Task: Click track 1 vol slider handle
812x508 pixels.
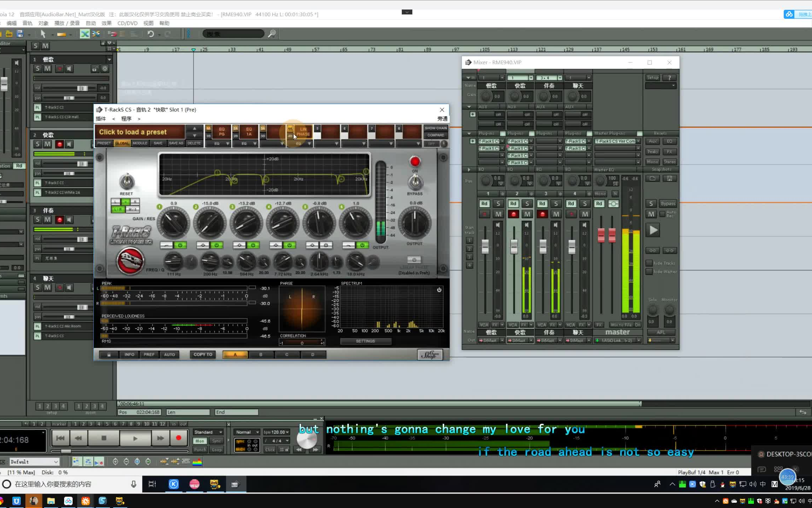Action: [82, 88]
